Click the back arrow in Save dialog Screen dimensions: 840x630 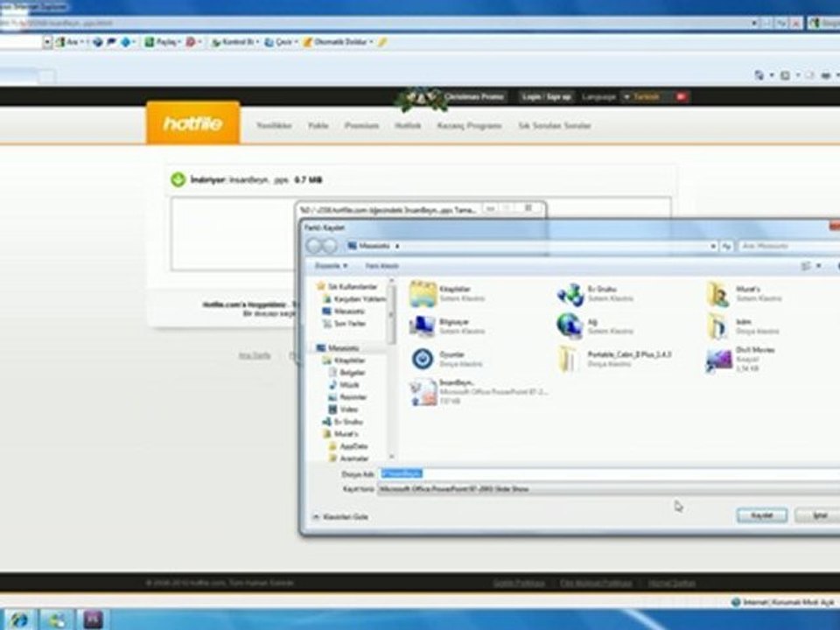pyautogui.click(x=314, y=246)
